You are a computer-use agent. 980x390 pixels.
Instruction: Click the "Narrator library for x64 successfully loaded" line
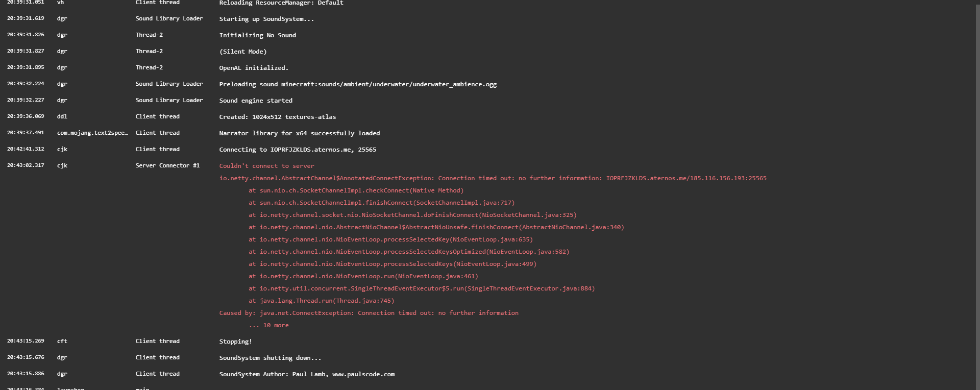pos(300,133)
